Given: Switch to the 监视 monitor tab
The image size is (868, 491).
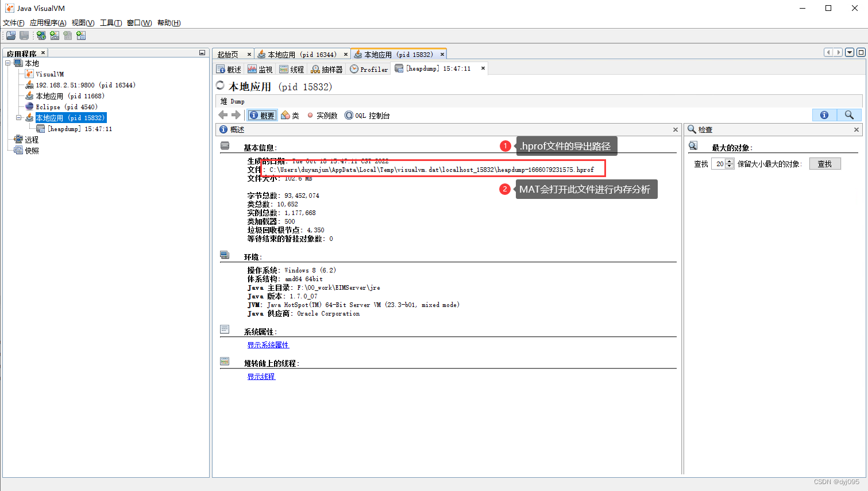Looking at the screenshot, I should [260, 70].
